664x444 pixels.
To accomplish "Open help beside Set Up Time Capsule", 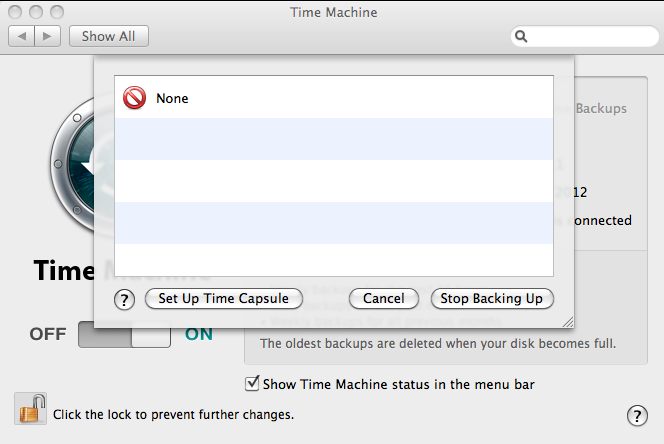I will [x=125, y=299].
